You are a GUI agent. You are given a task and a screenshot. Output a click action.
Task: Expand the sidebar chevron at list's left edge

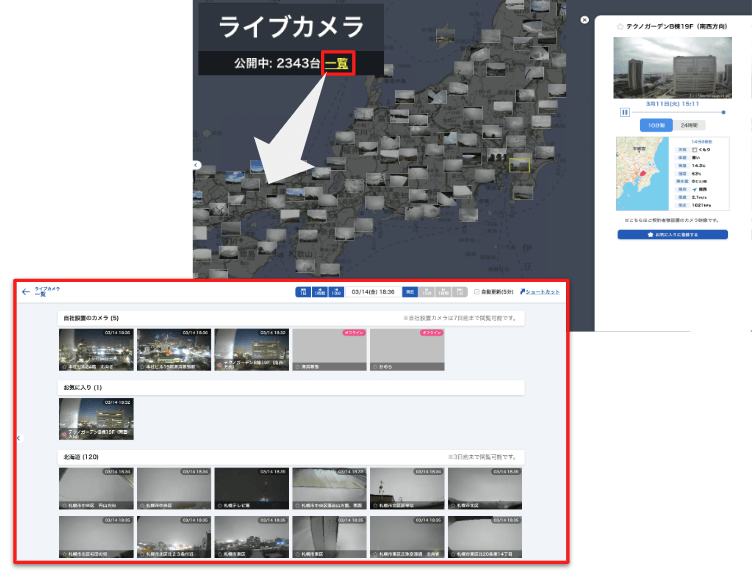pos(18,438)
